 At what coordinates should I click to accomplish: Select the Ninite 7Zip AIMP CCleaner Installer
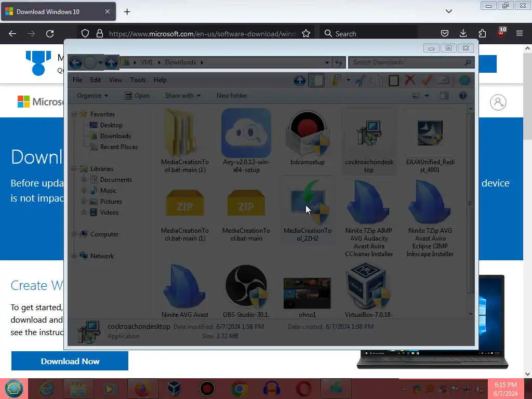[369, 218]
